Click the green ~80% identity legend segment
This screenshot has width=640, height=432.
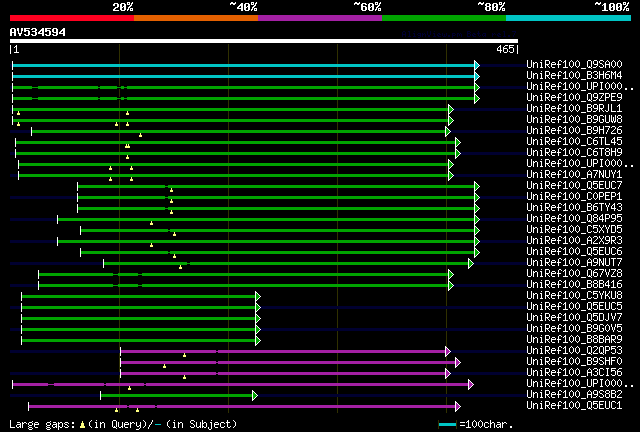[x=444, y=18]
